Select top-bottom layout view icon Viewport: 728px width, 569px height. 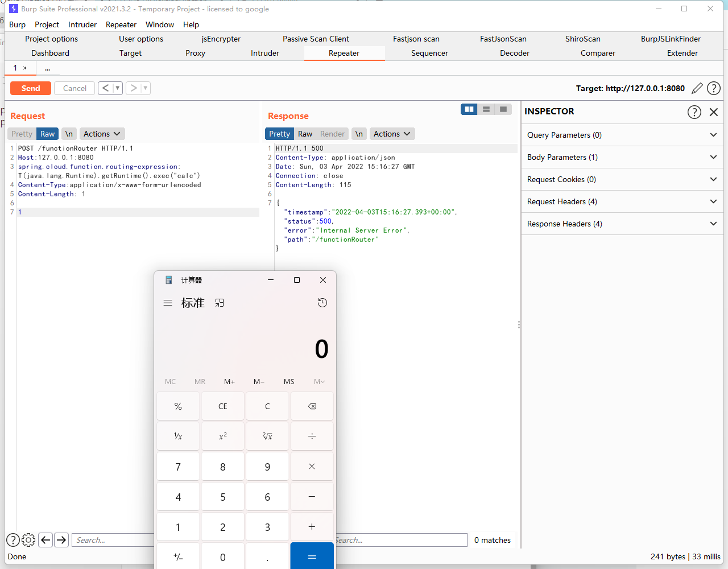(x=486, y=109)
